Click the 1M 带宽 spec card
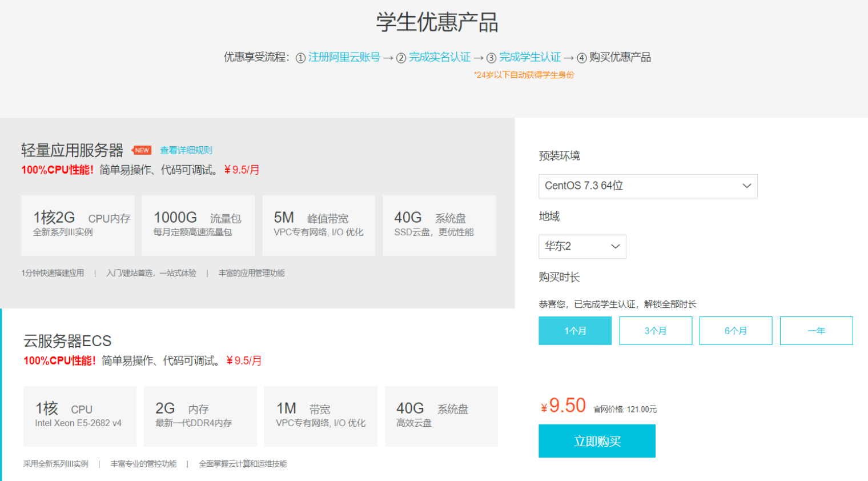 (321, 416)
